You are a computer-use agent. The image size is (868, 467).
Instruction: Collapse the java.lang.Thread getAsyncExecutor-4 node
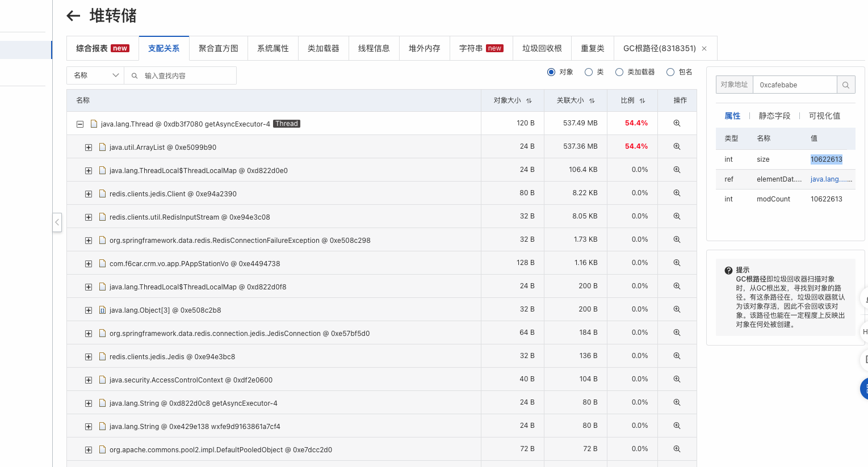(x=80, y=124)
